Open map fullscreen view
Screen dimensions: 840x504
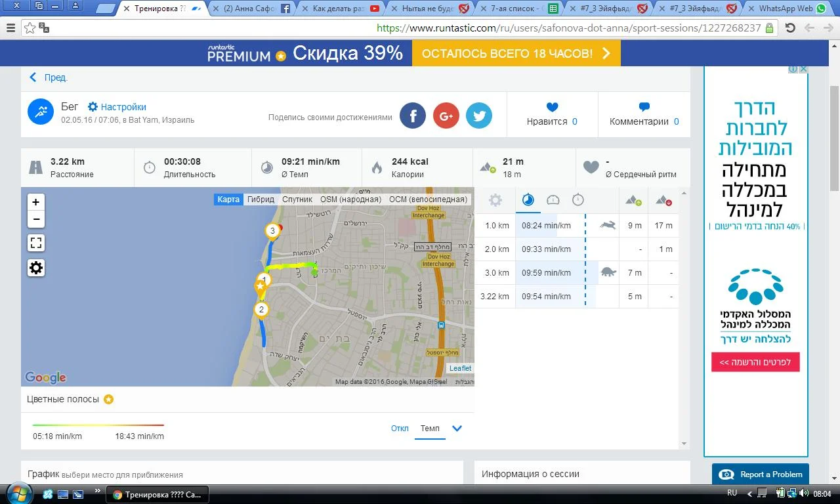36,243
